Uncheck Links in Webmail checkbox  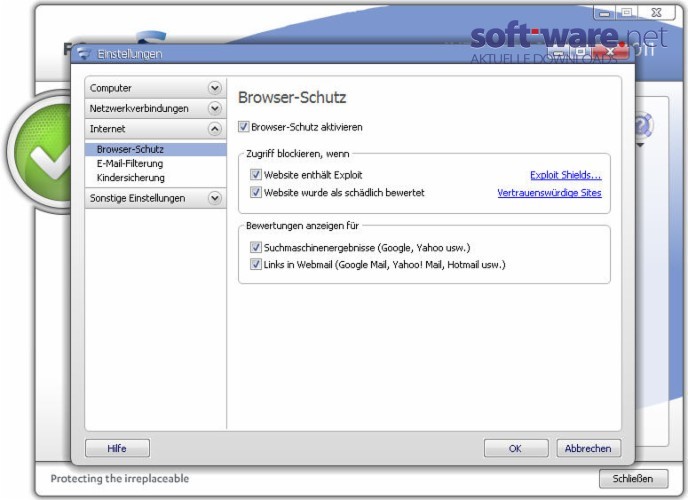point(256,264)
